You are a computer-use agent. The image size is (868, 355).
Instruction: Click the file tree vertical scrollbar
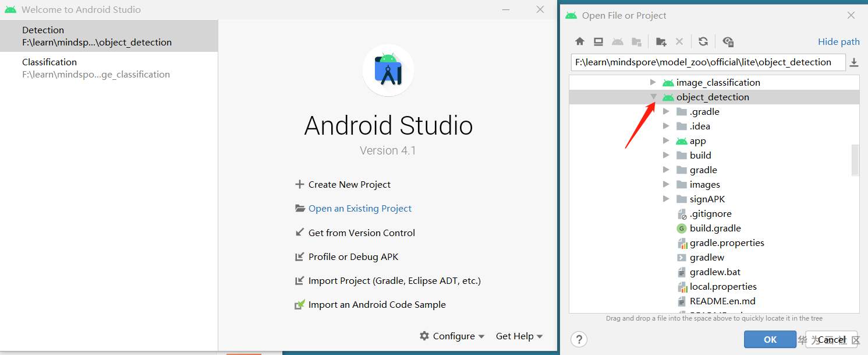point(855,160)
